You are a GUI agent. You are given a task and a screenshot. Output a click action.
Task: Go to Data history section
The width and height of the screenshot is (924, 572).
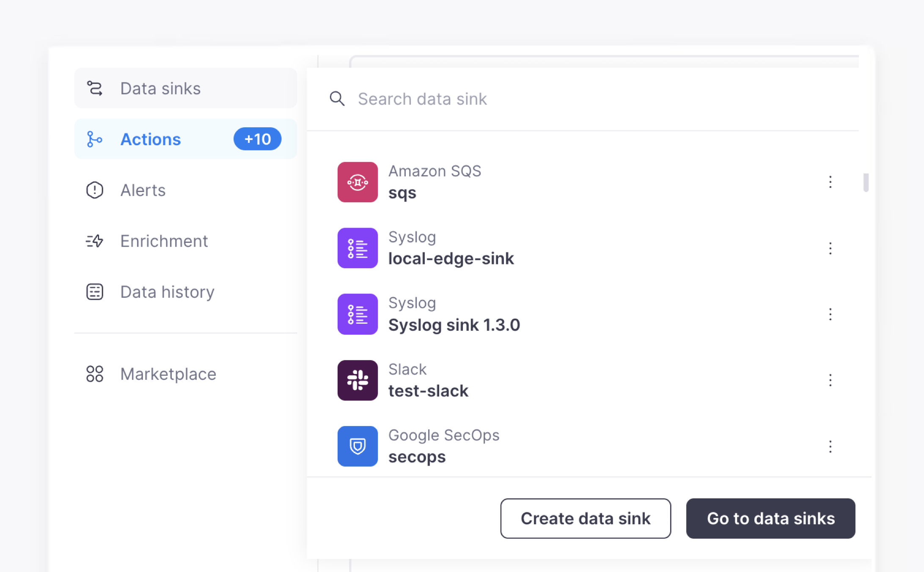pos(167,292)
